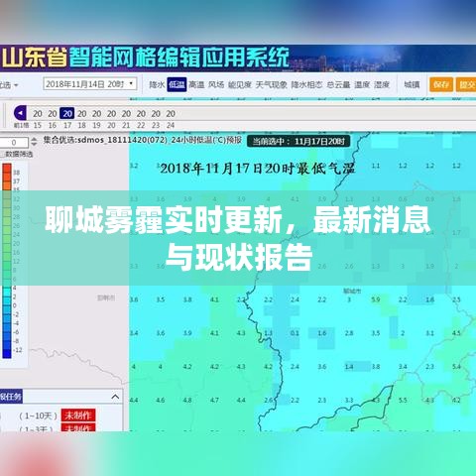Image resolution: width=476 pixels, height=476 pixels.
Task: Select the 降水 element tab
Action: click(157, 85)
